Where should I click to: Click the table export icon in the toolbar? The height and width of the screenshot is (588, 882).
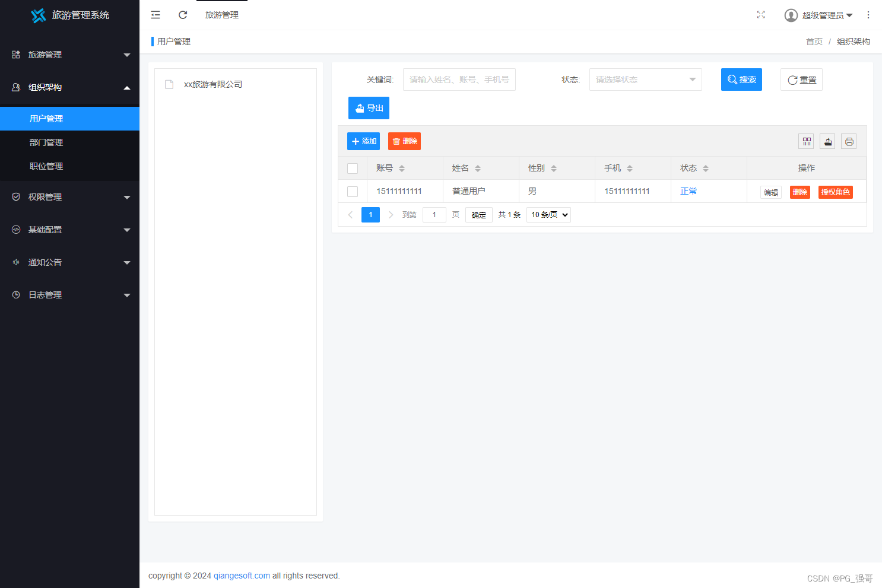[828, 141]
